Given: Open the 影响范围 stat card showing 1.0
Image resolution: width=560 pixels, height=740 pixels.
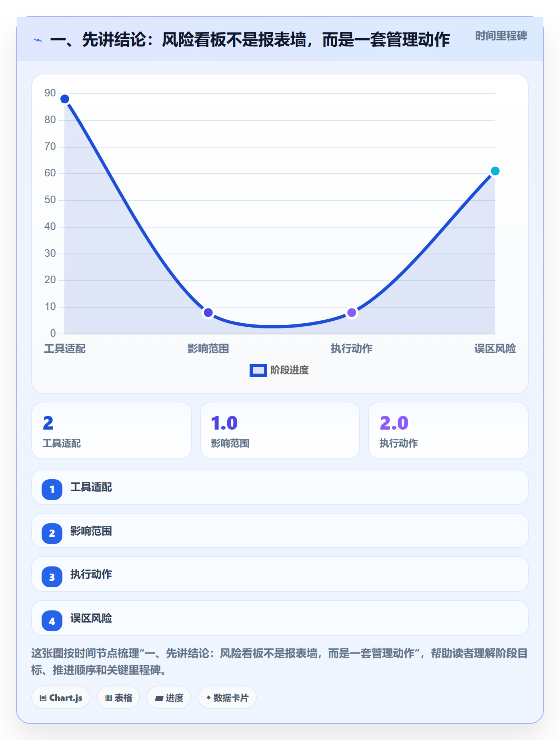Looking at the screenshot, I should click(280, 430).
